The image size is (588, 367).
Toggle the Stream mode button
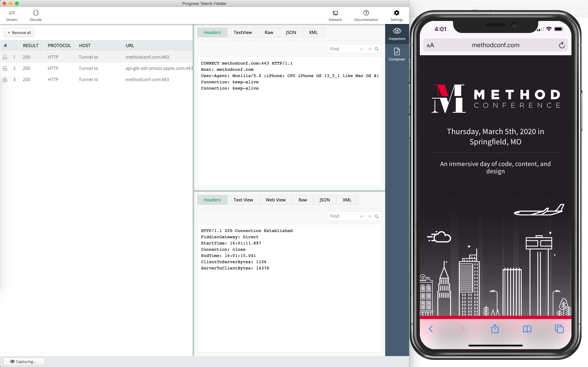click(12, 16)
